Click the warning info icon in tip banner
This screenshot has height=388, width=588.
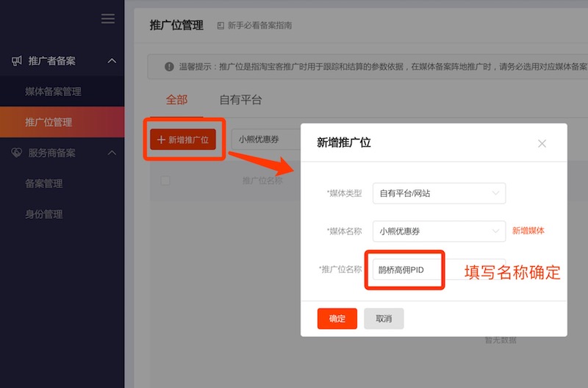coord(170,67)
